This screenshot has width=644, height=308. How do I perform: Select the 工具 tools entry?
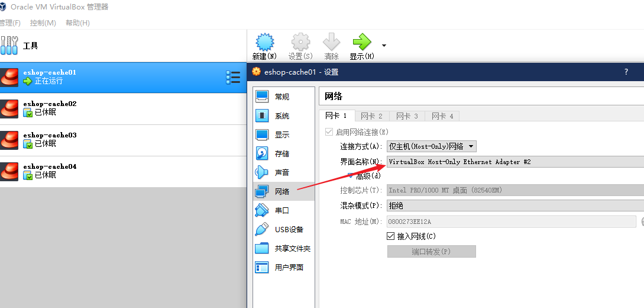point(123,46)
